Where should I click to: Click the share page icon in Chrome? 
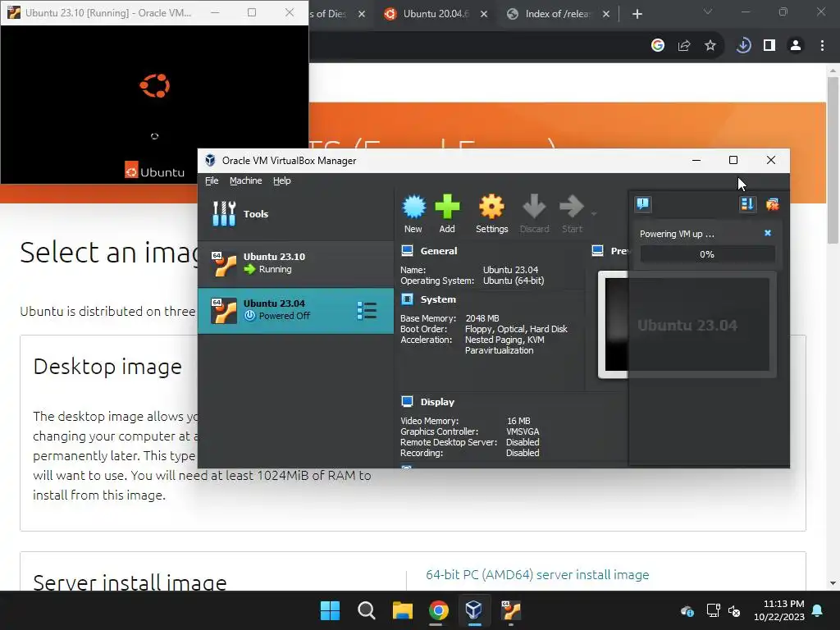[x=684, y=46]
